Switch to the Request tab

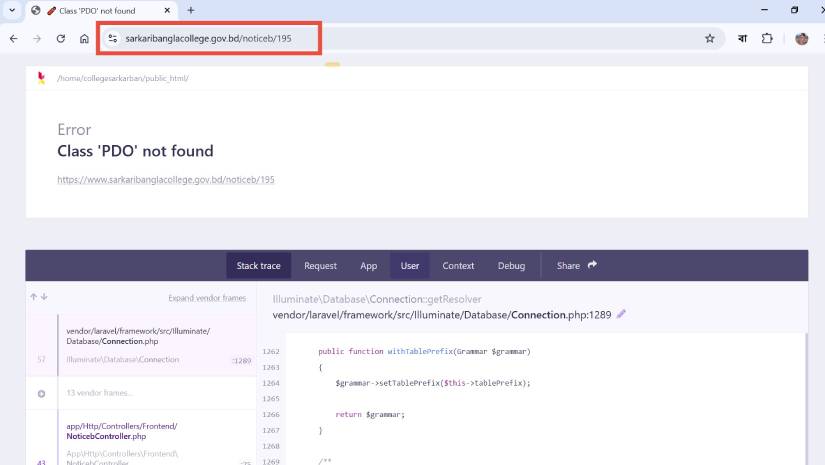tap(320, 266)
